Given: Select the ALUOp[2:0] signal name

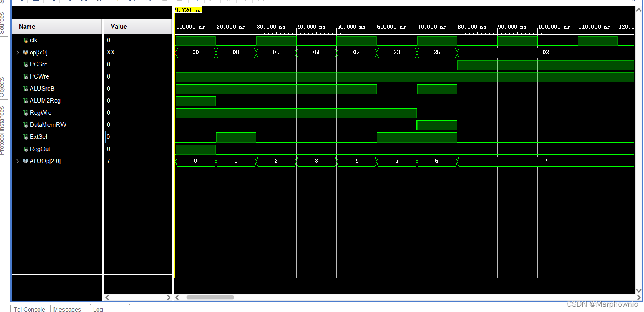Looking at the screenshot, I should [45, 161].
